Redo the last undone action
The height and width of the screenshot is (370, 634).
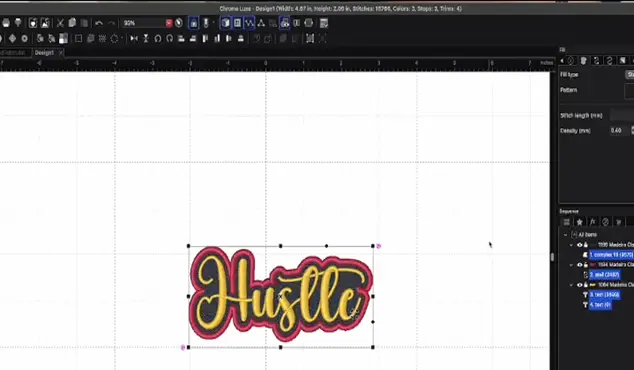[x=112, y=23]
